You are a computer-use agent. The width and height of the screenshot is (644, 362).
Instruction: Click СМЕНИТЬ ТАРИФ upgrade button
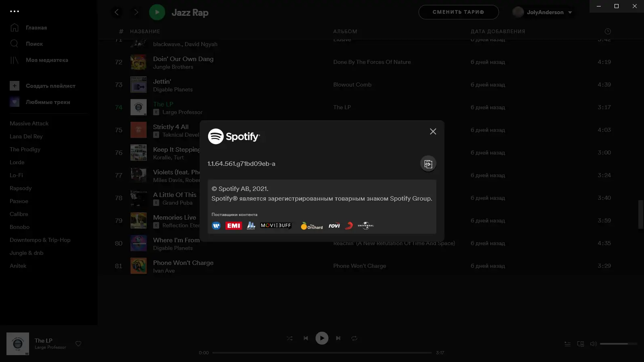[459, 12]
